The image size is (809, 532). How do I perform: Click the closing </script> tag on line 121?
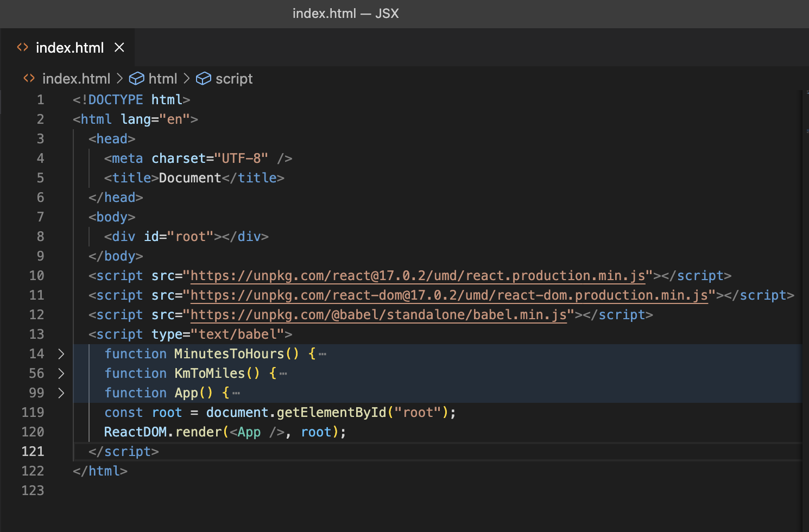(124, 452)
